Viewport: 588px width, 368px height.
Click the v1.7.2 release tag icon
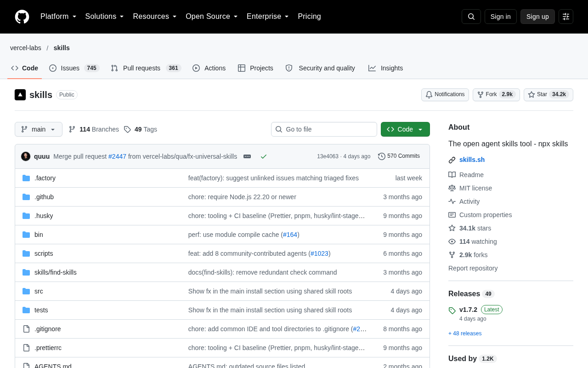452,310
